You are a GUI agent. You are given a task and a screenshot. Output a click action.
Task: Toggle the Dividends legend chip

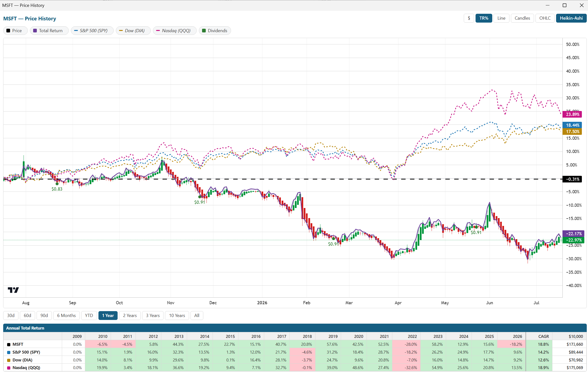(x=215, y=30)
